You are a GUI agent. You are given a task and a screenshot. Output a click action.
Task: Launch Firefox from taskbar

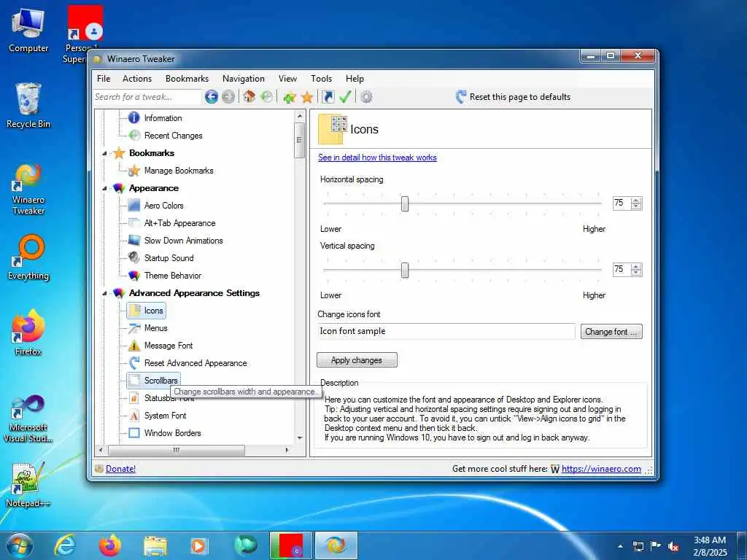tap(109, 545)
